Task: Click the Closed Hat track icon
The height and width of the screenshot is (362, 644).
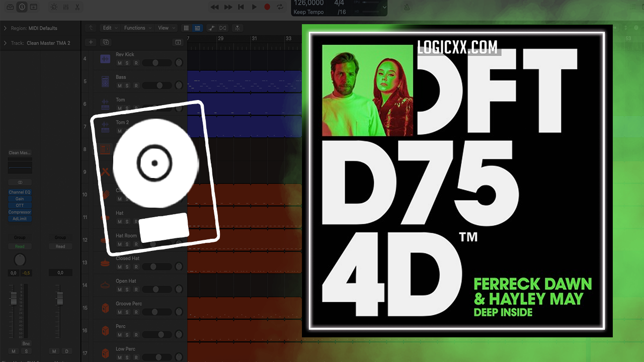Action: 105,262
